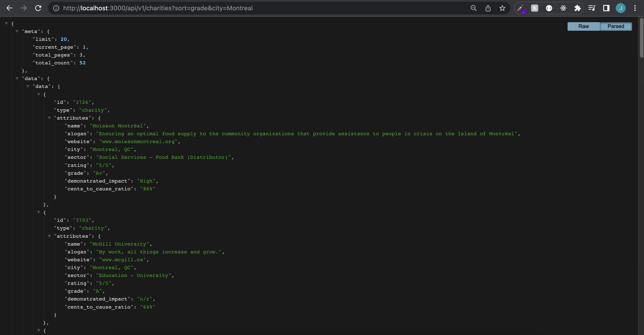Click the JSON formatter braces extension
Screen dimensions: 644x335
(x=549, y=8)
